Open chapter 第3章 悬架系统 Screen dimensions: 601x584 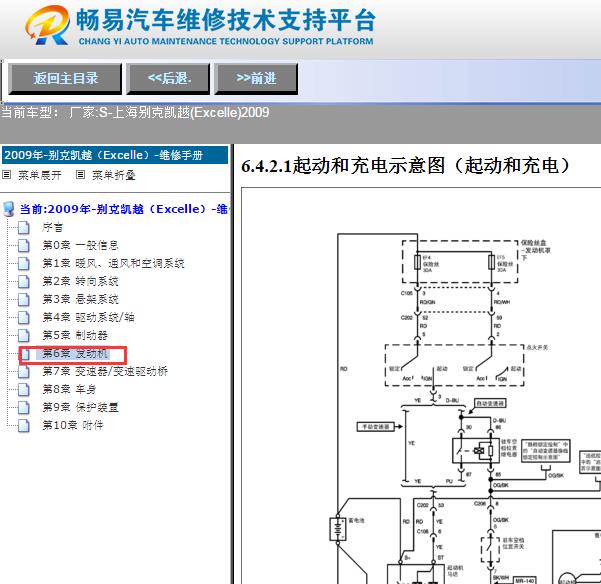point(80,299)
